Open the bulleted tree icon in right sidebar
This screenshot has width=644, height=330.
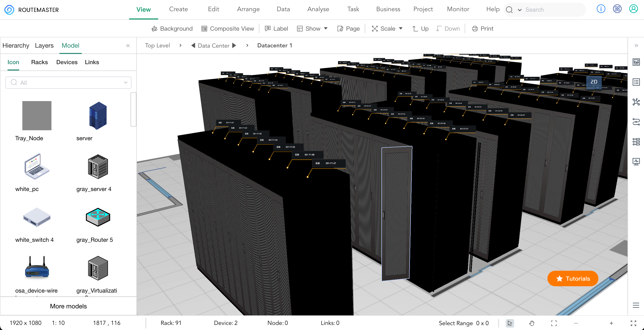[x=636, y=142]
